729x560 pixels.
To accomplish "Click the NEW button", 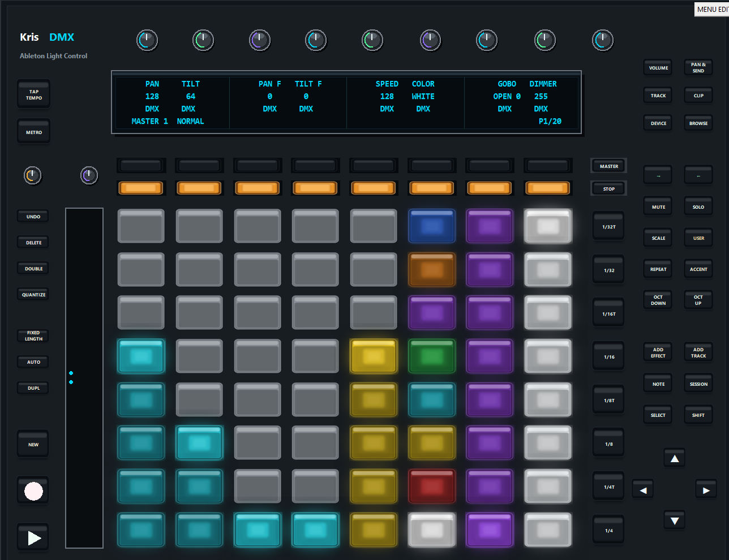I will [33, 445].
